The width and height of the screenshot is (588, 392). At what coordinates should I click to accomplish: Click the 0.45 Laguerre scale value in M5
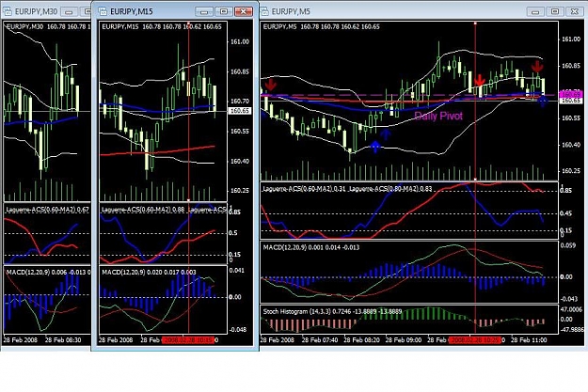(566, 213)
